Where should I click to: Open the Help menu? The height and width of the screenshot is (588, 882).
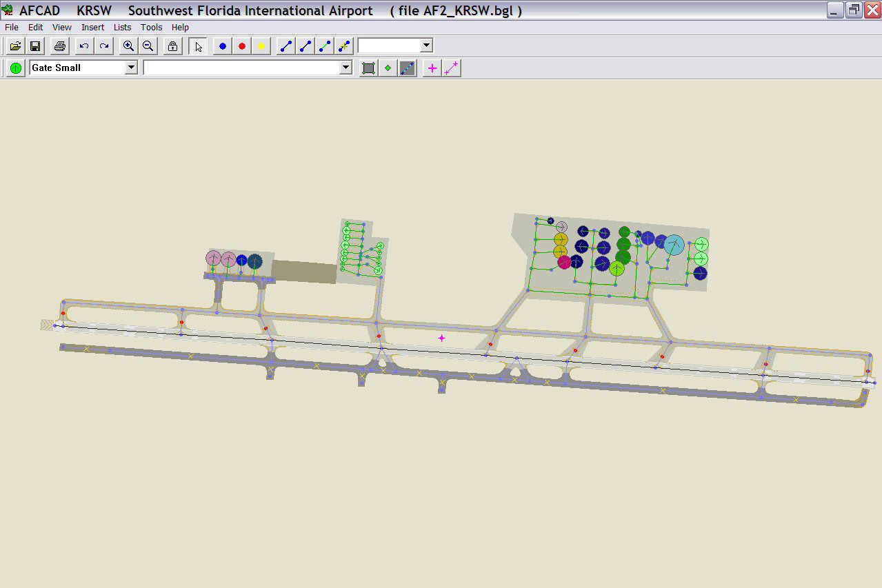pos(181,28)
